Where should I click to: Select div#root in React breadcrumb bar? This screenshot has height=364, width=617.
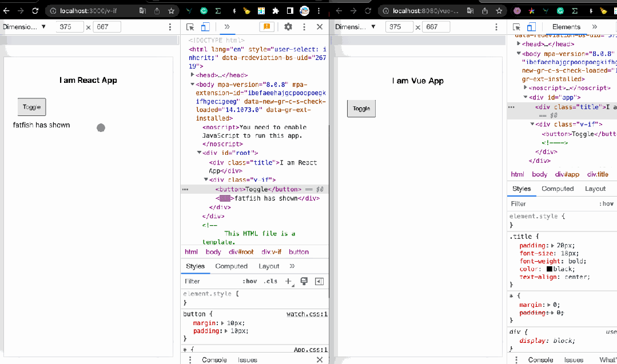(x=241, y=252)
